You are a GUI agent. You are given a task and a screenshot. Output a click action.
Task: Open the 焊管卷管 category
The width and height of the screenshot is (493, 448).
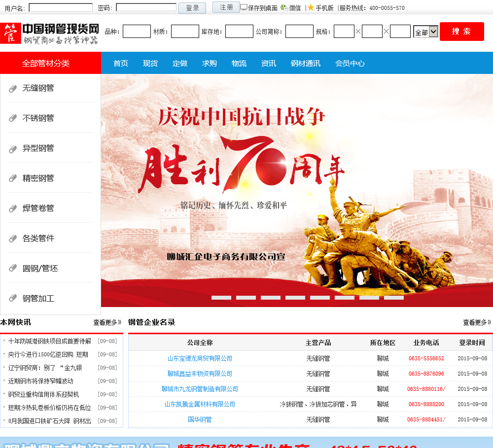tap(38, 208)
